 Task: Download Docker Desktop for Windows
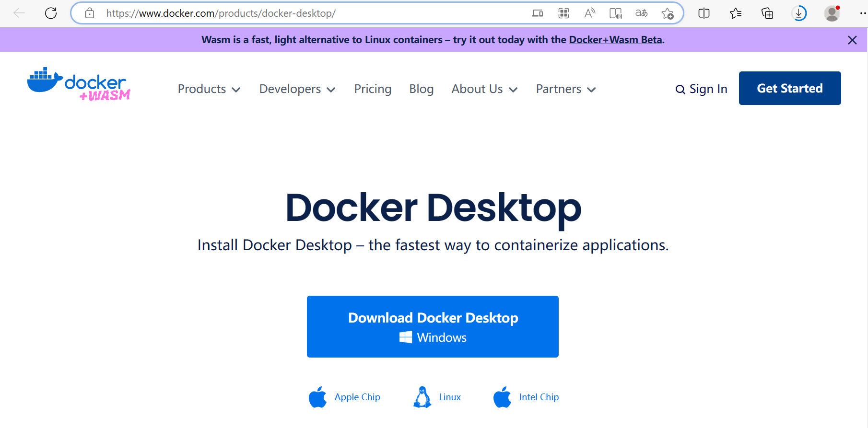coord(433,326)
